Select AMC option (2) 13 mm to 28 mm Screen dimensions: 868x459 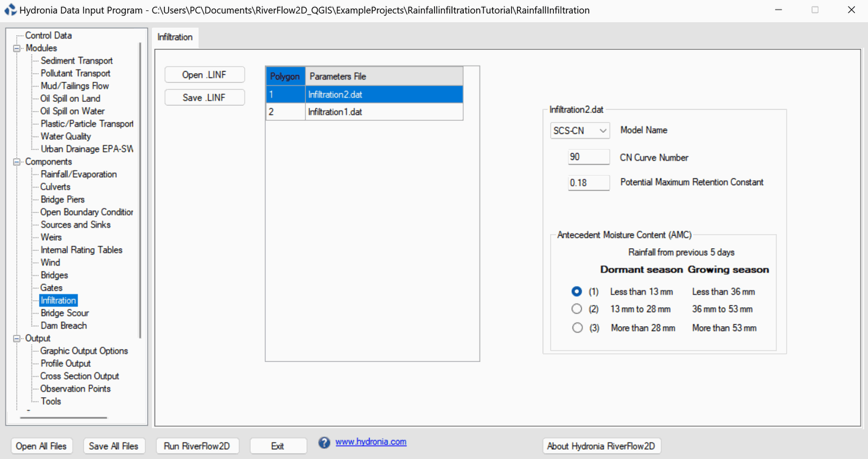[x=577, y=309]
